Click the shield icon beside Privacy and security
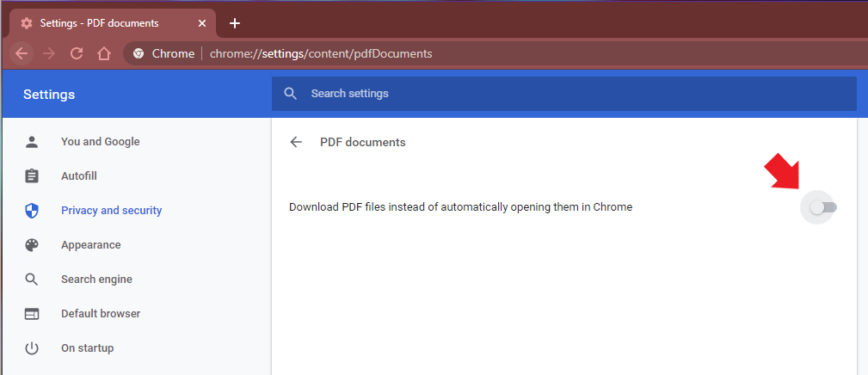 click(x=32, y=210)
